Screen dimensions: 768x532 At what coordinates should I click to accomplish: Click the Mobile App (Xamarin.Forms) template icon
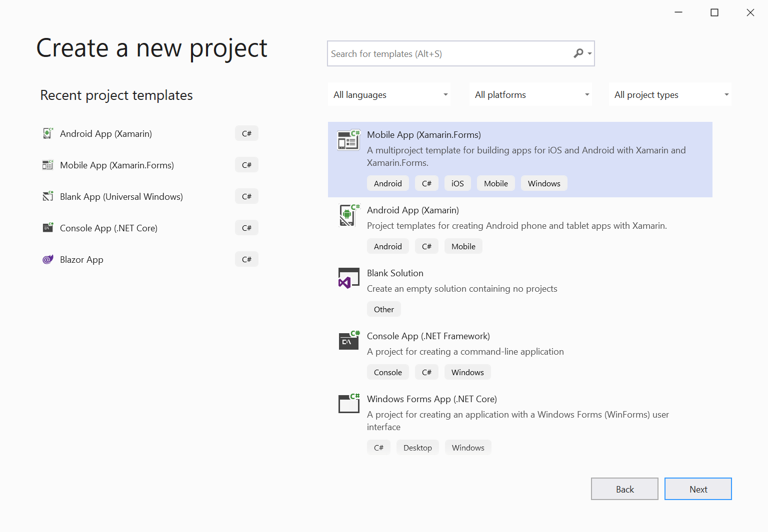(x=348, y=140)
